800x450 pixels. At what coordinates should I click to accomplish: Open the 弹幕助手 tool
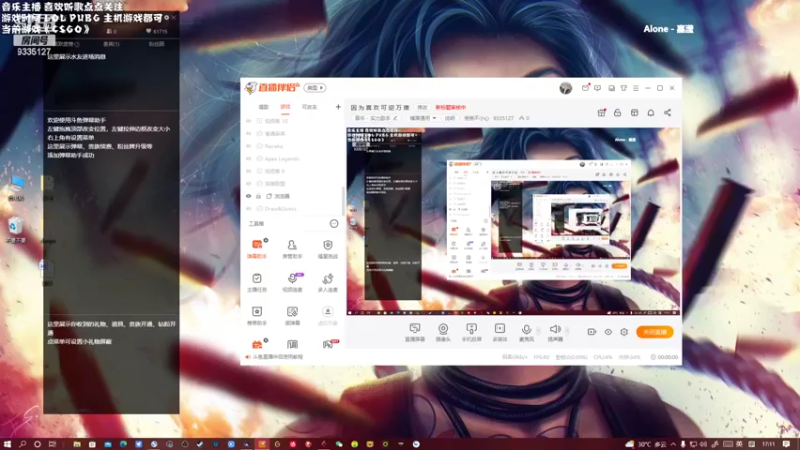coord(257,248)
